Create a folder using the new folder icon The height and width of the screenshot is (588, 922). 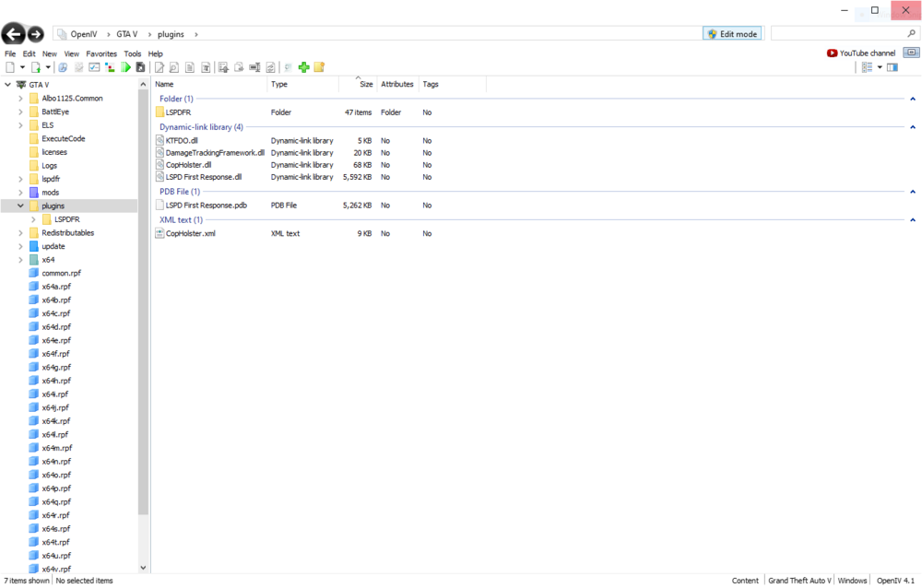pyautogui.click(x=320, y=67)
